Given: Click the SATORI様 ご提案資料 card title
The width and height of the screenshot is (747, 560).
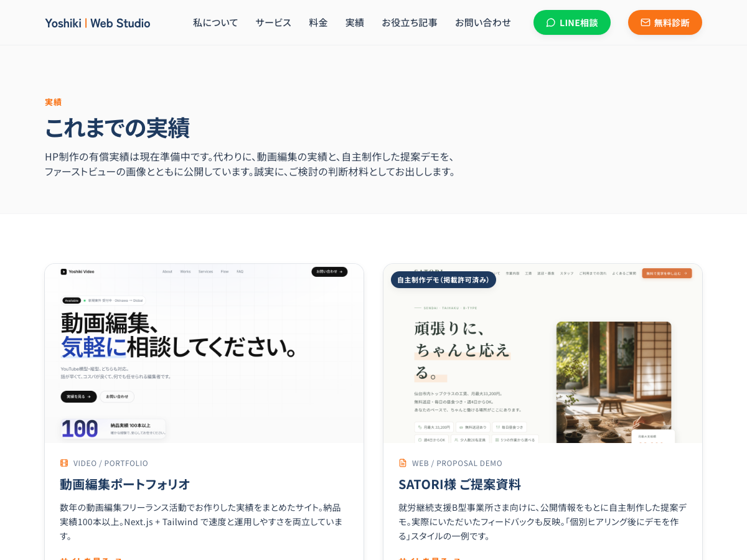Looking at the screenshot, I should [459, 484].
